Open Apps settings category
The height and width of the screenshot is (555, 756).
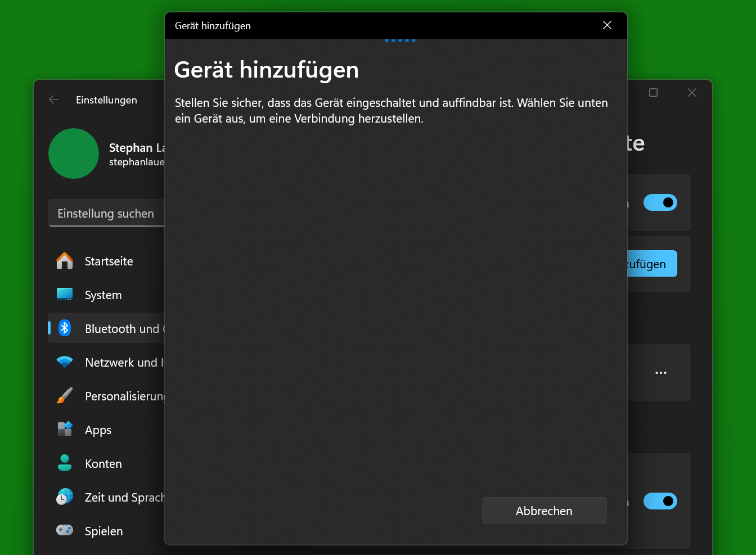(x=106, y=430)
